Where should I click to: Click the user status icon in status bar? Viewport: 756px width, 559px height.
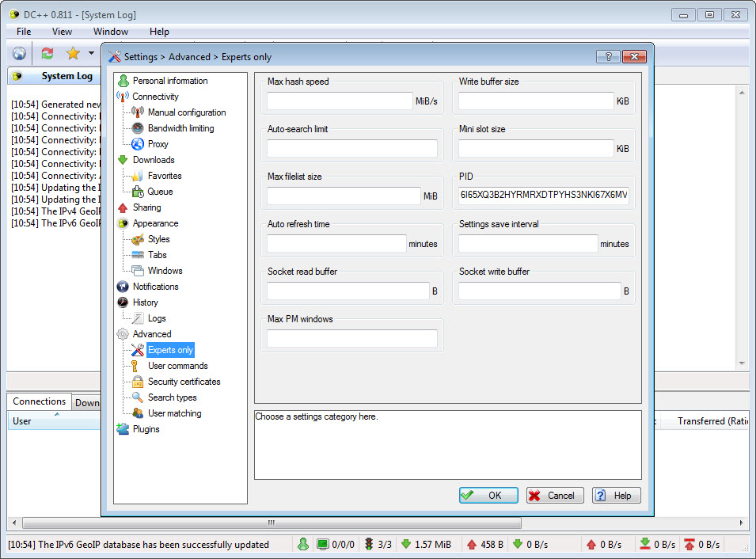coord(302,544)
